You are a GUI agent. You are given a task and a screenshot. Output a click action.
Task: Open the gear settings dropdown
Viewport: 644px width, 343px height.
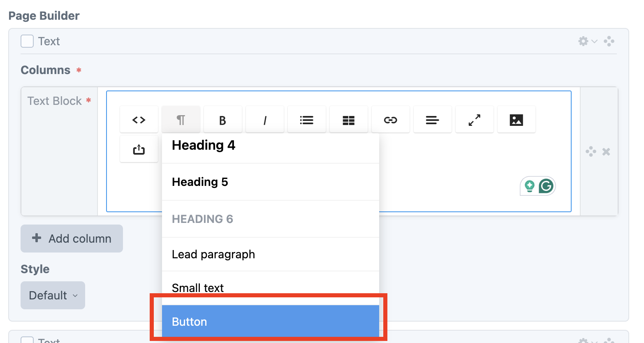(588, 41)
